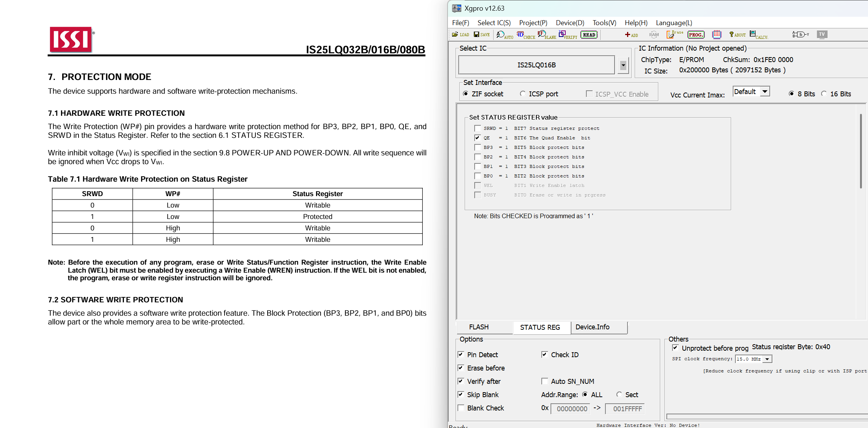Click the LOAD file toolbar icon
This screenshot has height=428, width=868.
(460, 35)
